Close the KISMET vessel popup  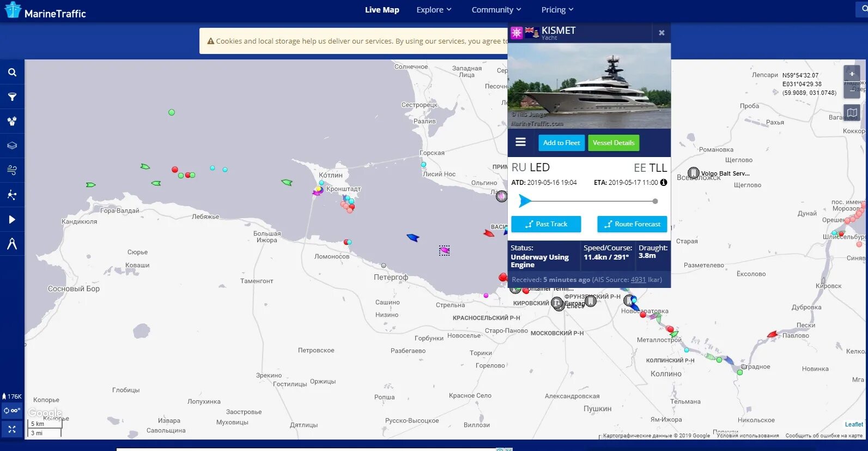(661, 33)
